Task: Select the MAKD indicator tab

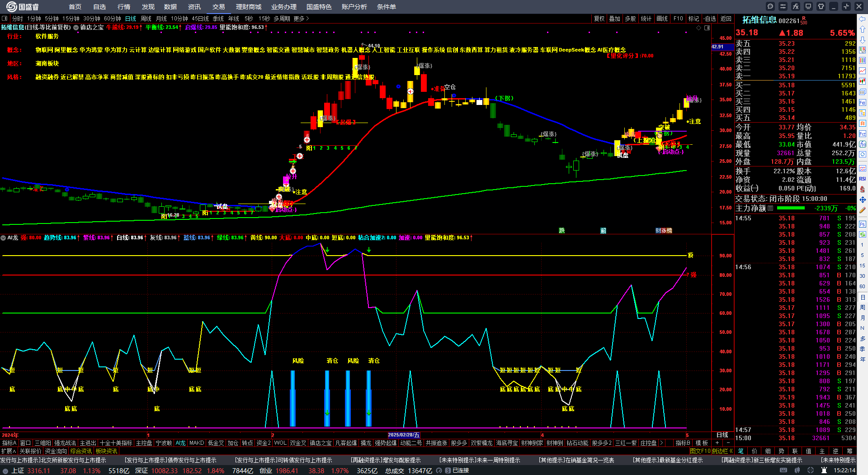Action: (x=197, y=443)
